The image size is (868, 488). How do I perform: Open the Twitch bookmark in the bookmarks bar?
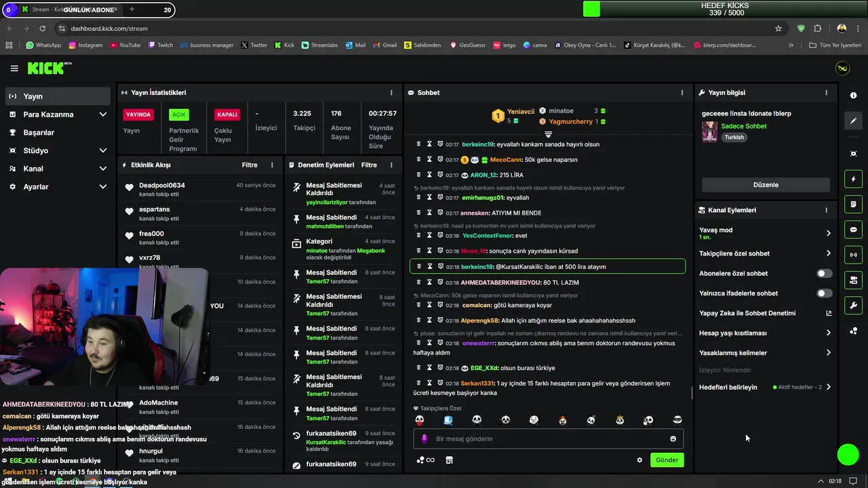click(161, 45)
